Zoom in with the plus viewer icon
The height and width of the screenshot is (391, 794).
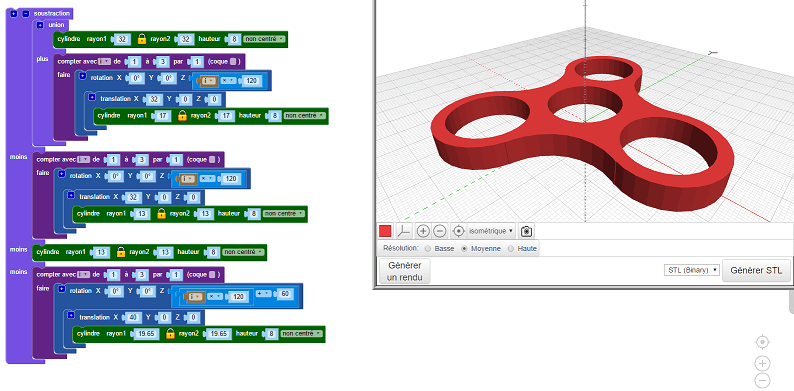point(423,231)
